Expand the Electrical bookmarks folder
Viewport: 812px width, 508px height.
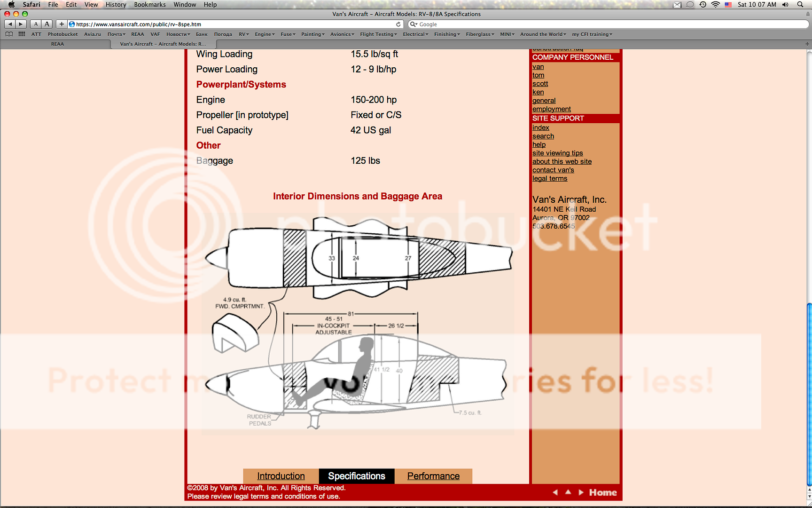[x=415, y=34]
